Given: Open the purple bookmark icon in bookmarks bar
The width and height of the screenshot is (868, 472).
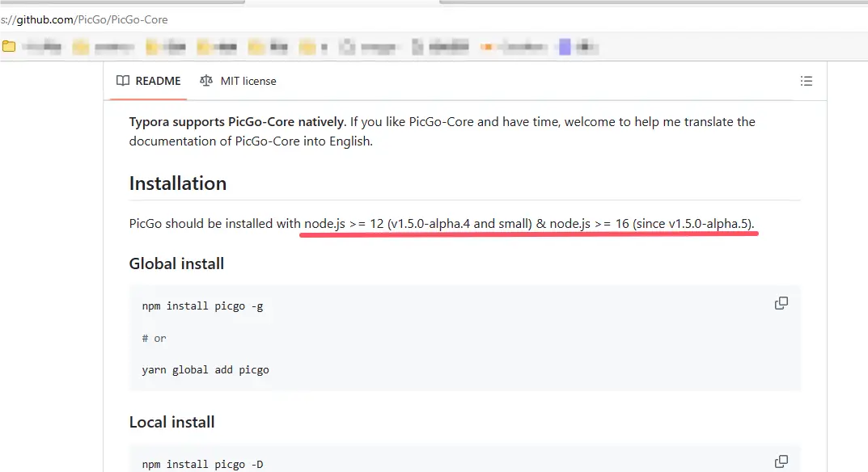Looking at the screenshot, I should (x=565, y=47).
